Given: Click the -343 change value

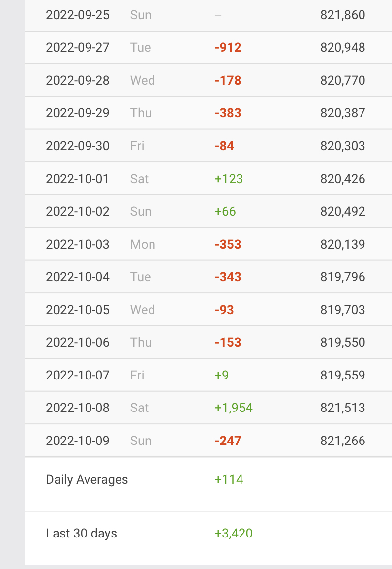Looking at the screenshot, I should click(x=228, y=277).
